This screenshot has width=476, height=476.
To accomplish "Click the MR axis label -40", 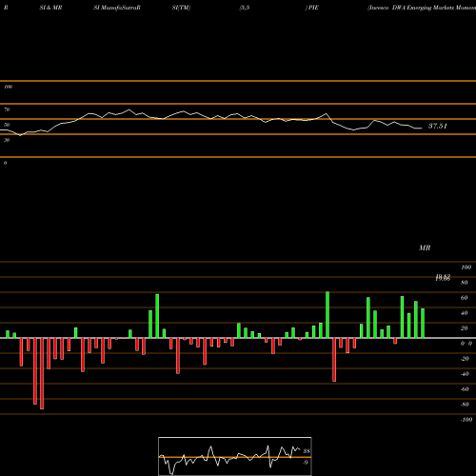I will (x=465, y=374).
